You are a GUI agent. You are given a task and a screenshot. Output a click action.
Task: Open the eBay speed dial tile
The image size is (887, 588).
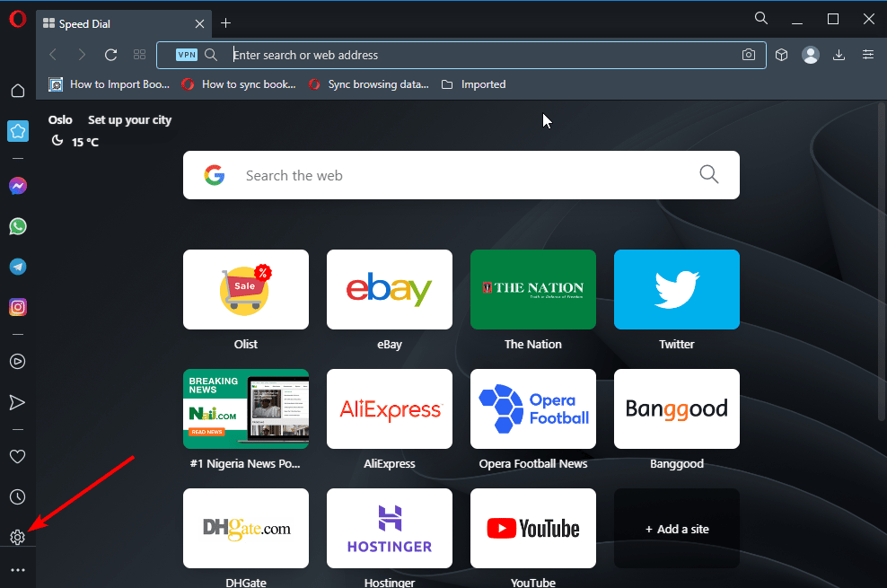pyautogui.click(x=390, y=289)
